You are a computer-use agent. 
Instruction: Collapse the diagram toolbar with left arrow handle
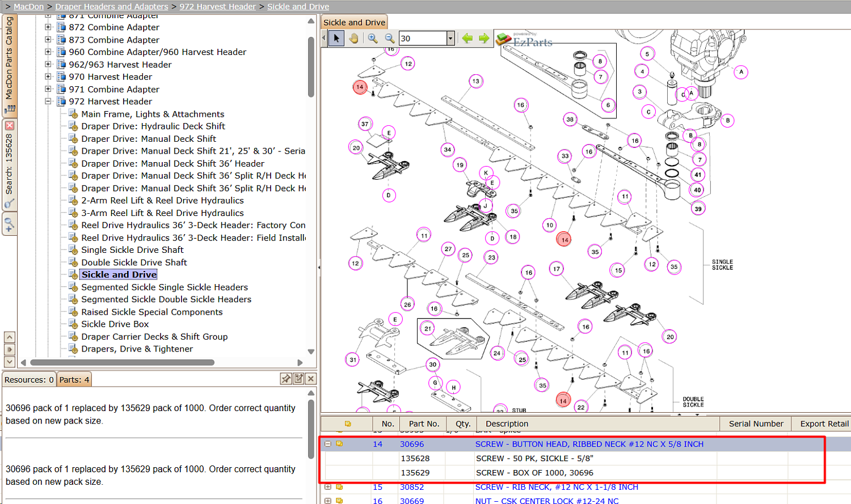(x=324, y=38)
